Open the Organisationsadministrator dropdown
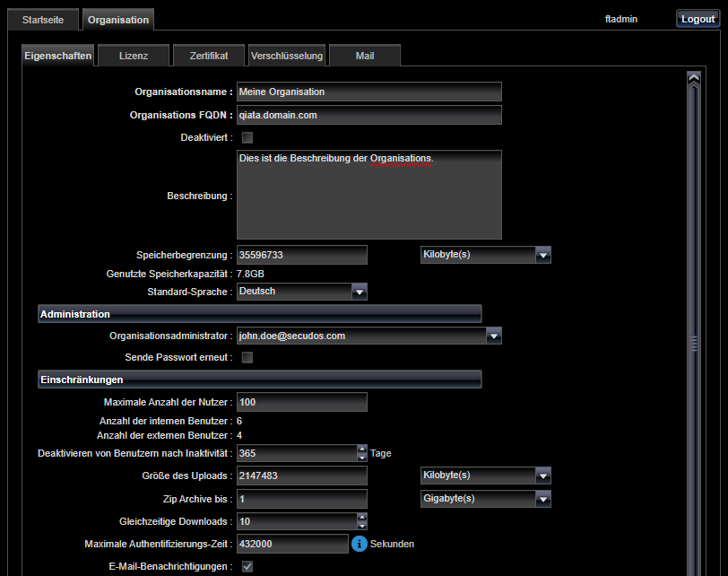 (492, 336)
